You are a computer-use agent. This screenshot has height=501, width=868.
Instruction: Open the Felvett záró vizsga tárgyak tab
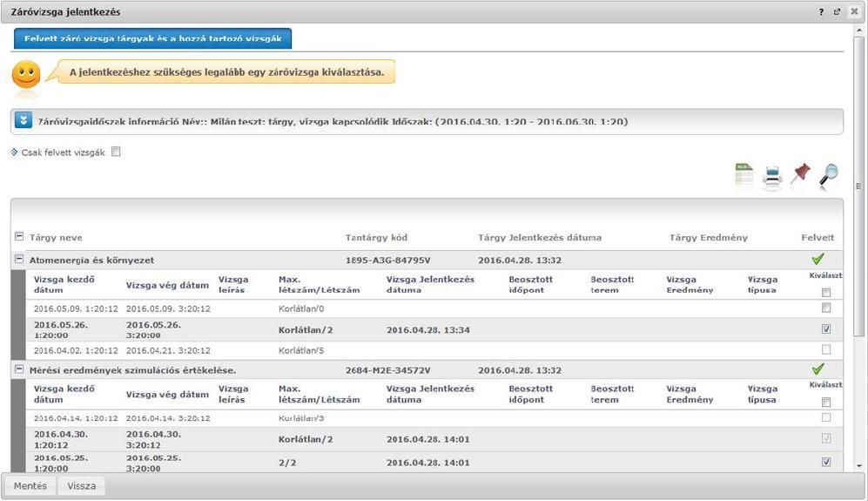pyautogui.click(x=152, y=38)
